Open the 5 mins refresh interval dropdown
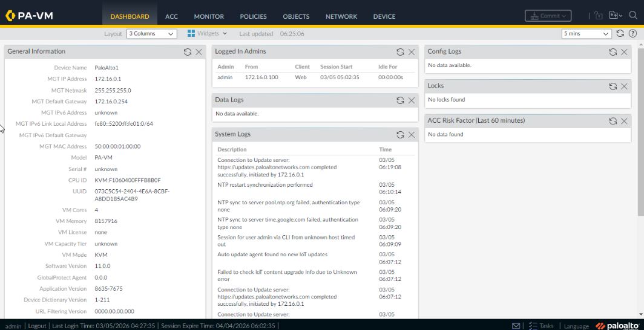The height and width of the screenshot is (330, 644). coord(586,34)
